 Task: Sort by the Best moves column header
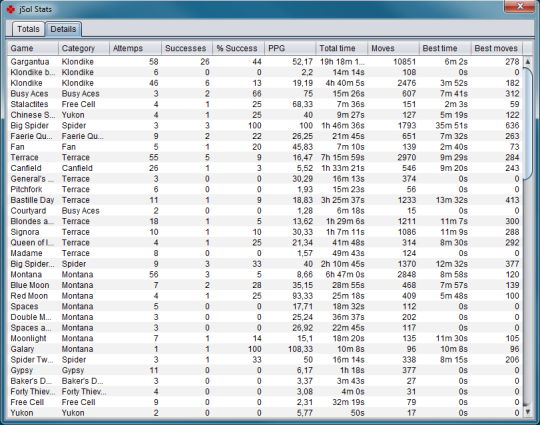click(x=497, y=48)
